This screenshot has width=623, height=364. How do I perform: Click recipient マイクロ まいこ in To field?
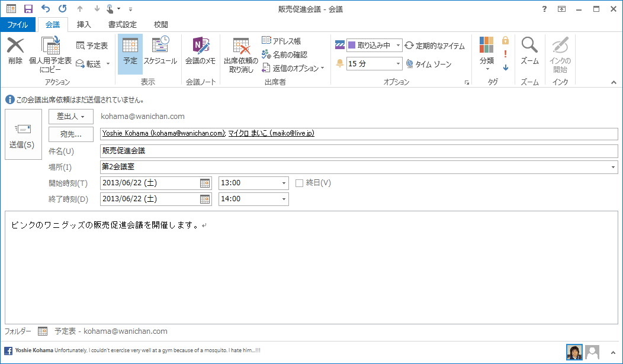(271, 133)
